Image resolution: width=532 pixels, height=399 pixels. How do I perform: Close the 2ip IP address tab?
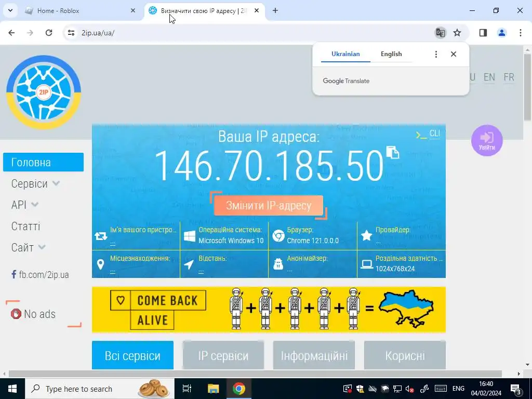point(257,11)
